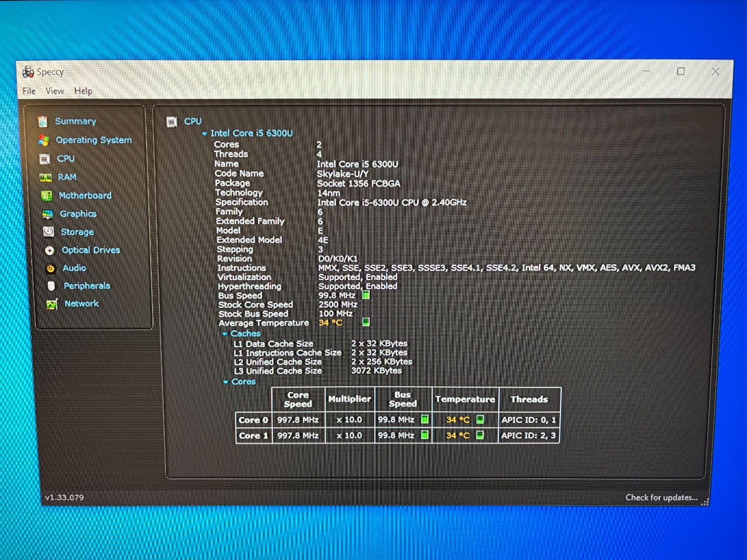Collapse the Cores section arrow
The width and height of the screenshot is (747, 560).
[226, 382]
